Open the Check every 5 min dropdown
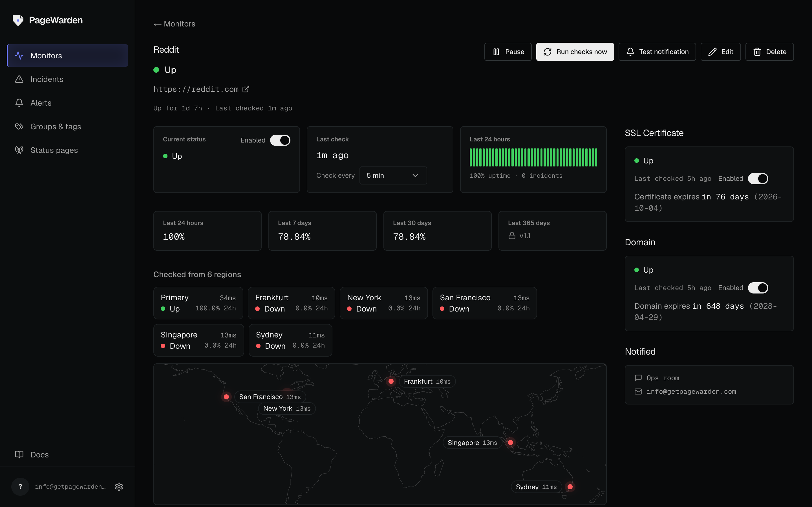 [x=393, y=175]
